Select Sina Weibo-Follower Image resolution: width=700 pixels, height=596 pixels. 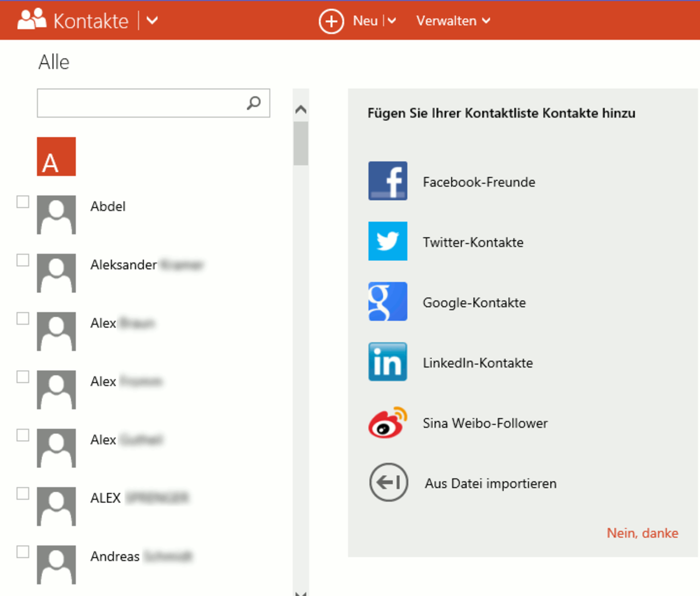click(x=485, y=423)
